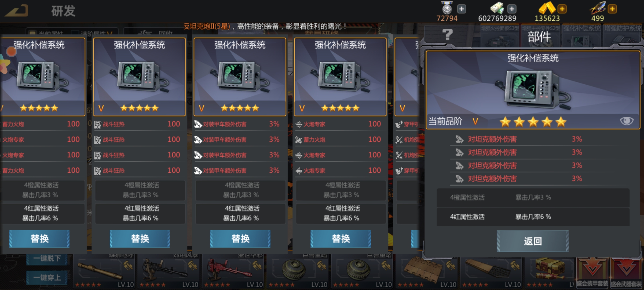Add rockets with the plus beside 499

(612, 9)
